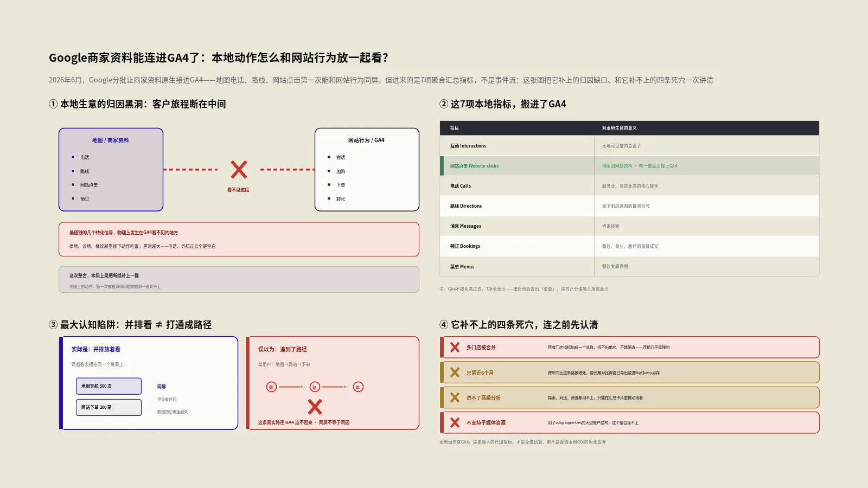This screenshot has width=868, height=488.
Task: Click the '咨询线索' cell
Action: coord(707,226)
